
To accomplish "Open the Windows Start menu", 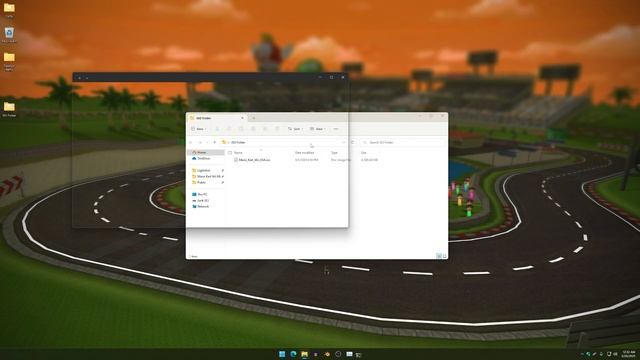I will click(x=282, y=354).
